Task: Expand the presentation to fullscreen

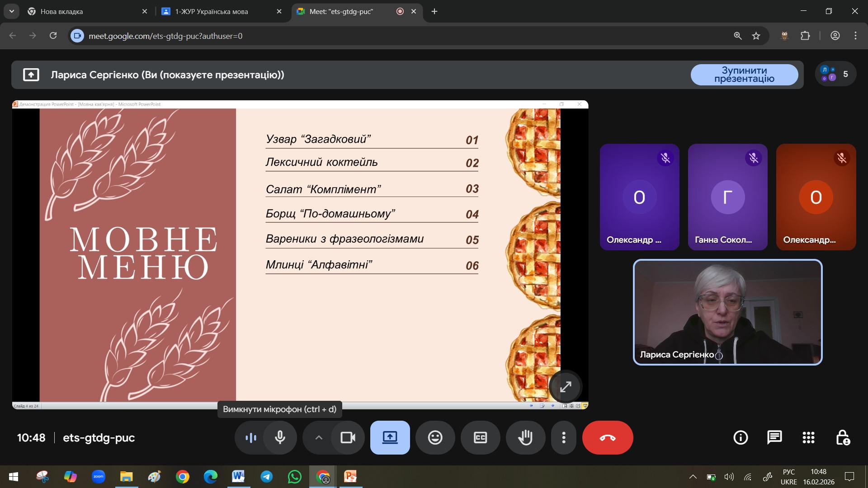Action: coord(566,387)
